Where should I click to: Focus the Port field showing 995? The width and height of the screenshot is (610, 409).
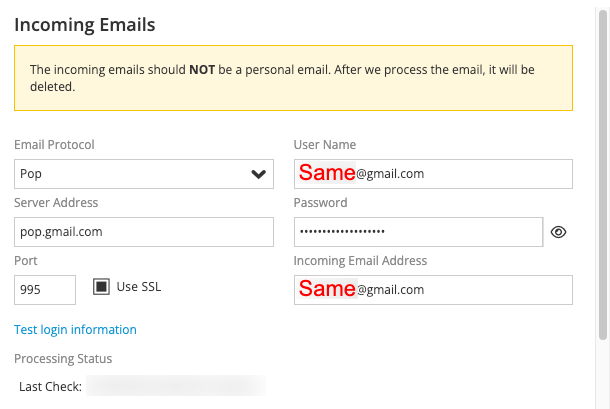(x=45, y=290)
